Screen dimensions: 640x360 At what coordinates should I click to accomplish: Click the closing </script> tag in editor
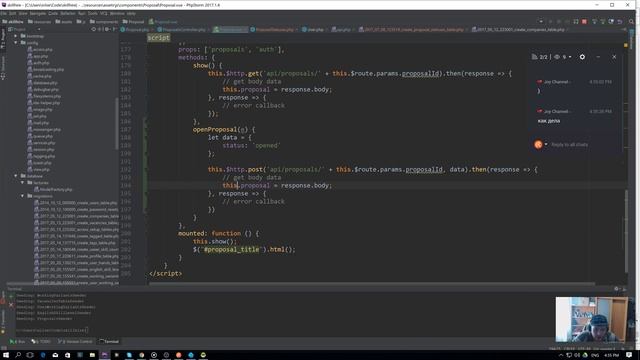pos(166,273)
